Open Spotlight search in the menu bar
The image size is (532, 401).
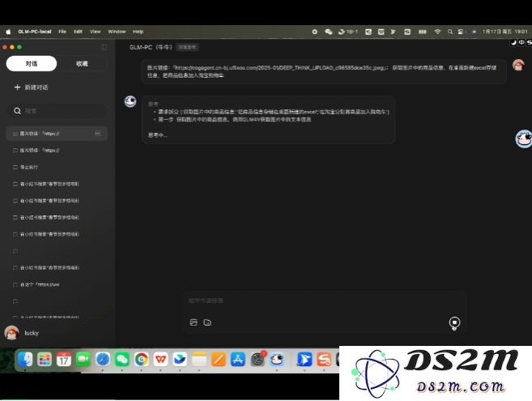(x=450, y=32)
